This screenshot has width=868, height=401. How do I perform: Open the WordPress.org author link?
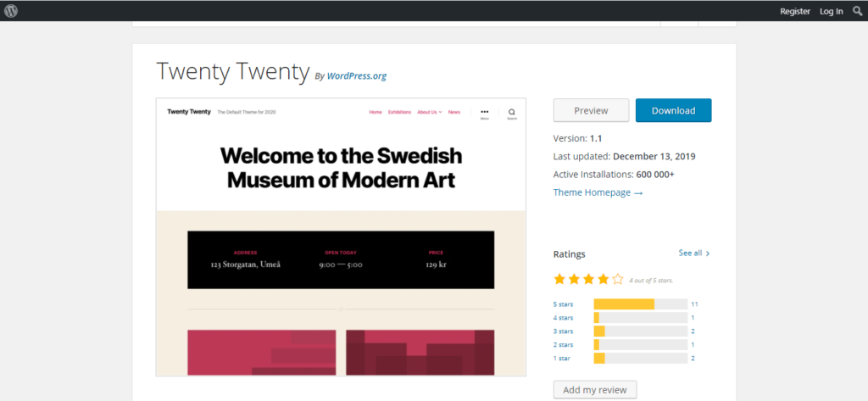point(357,76)
